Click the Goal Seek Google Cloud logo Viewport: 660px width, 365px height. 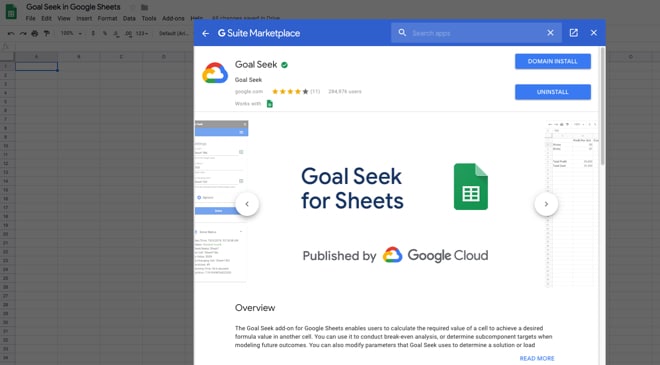(215, 73)
